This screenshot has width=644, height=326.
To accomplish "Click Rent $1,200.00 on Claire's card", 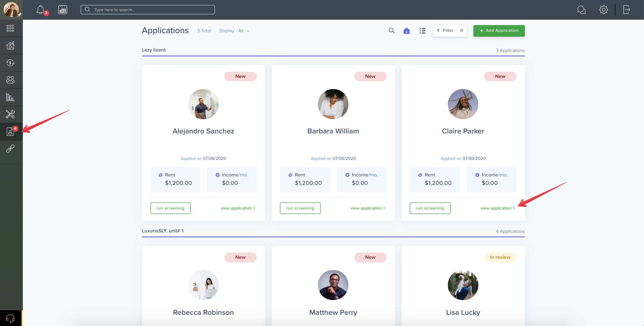I will (x=435, y=180).
